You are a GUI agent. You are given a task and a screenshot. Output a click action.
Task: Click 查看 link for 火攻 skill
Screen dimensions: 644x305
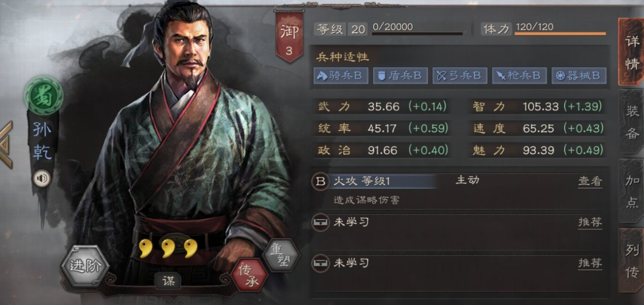point(590,181)
